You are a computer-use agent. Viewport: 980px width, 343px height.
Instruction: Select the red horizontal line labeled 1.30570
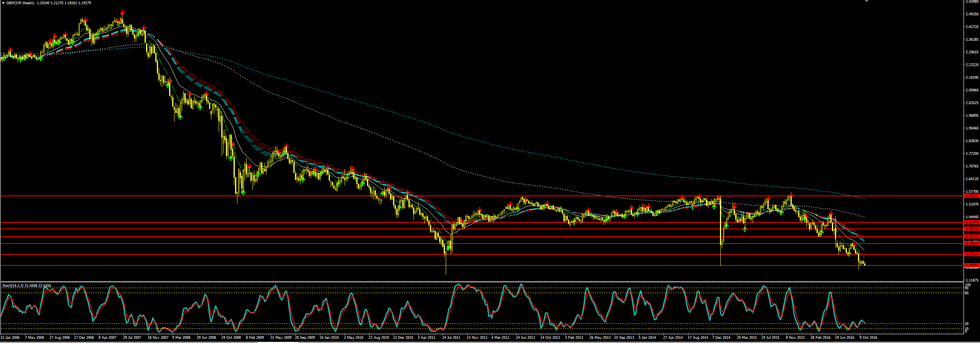point(483,244)
